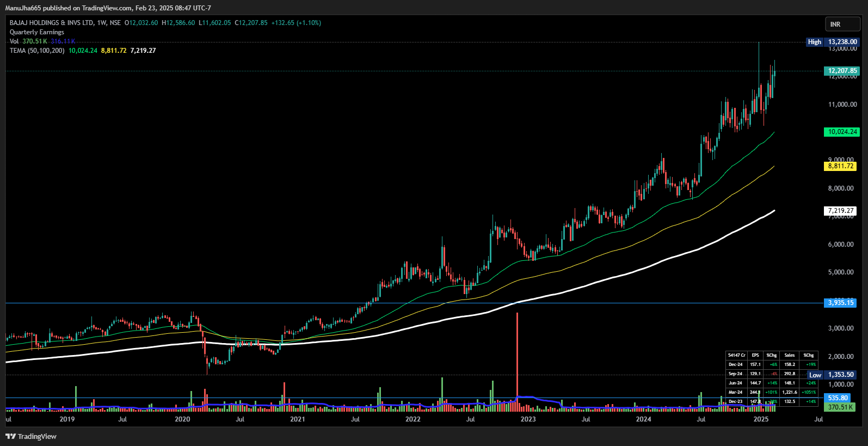Click the 2023 label on time axis
Viewport: 868px width, 446px height.
point(528,419)
